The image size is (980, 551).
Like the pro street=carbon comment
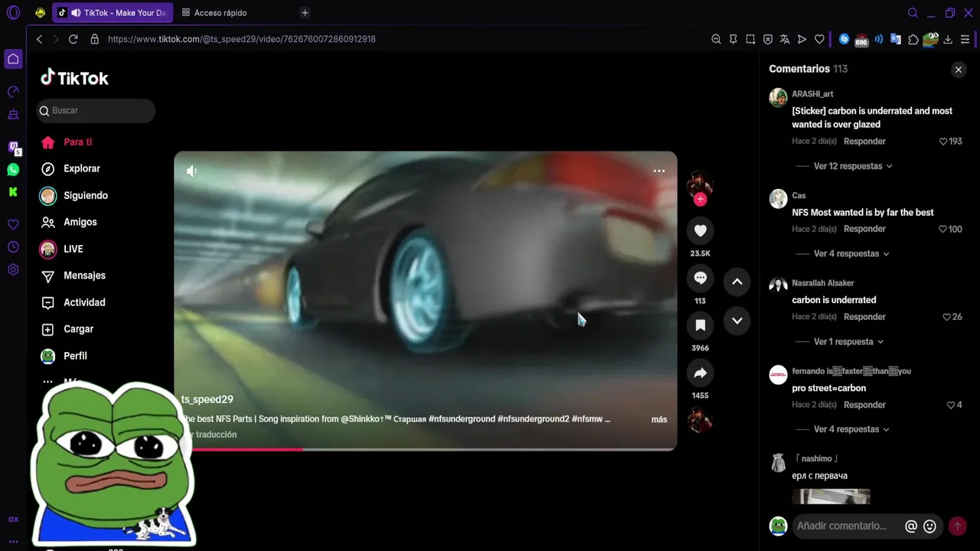951,405
